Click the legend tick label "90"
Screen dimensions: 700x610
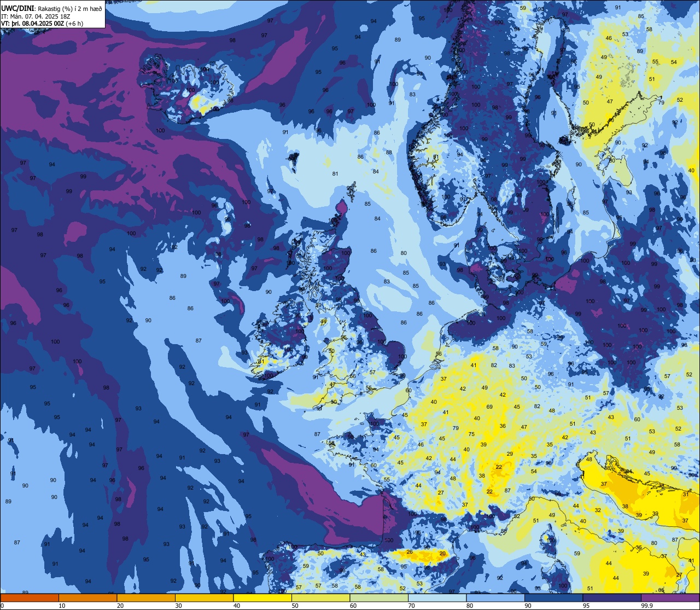[x=528, y=606]
